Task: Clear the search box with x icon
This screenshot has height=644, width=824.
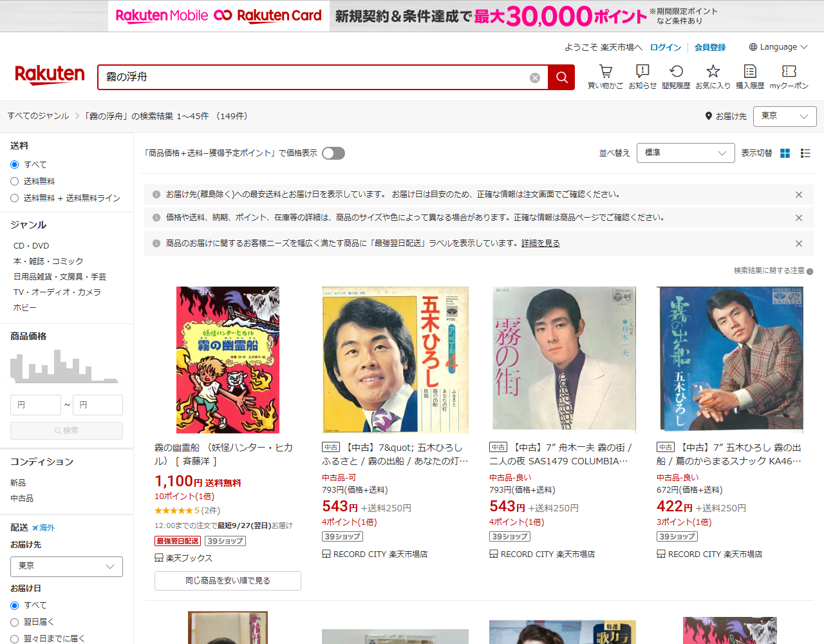Action: coord(535,78)
